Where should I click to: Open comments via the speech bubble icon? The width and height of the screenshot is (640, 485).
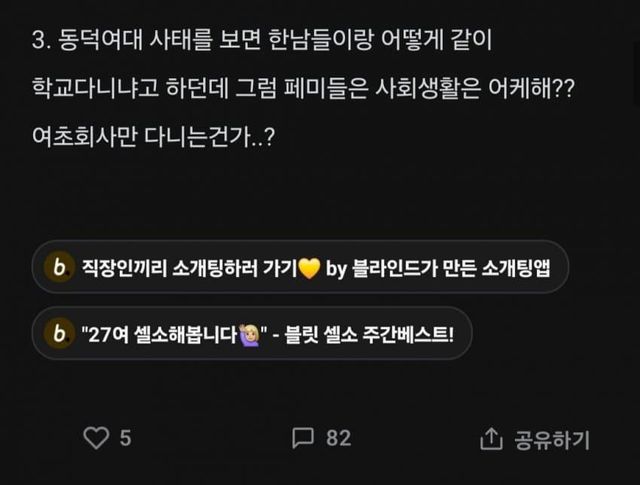coord(303,438)
